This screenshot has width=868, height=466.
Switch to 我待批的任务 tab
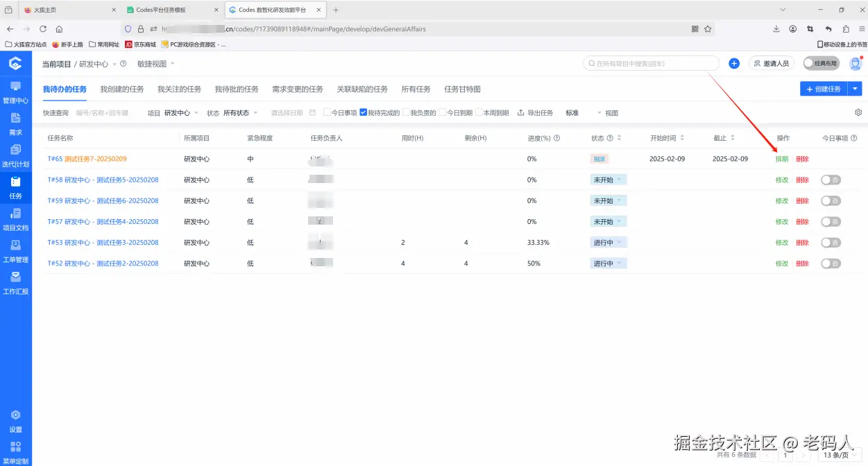[237, 89]
